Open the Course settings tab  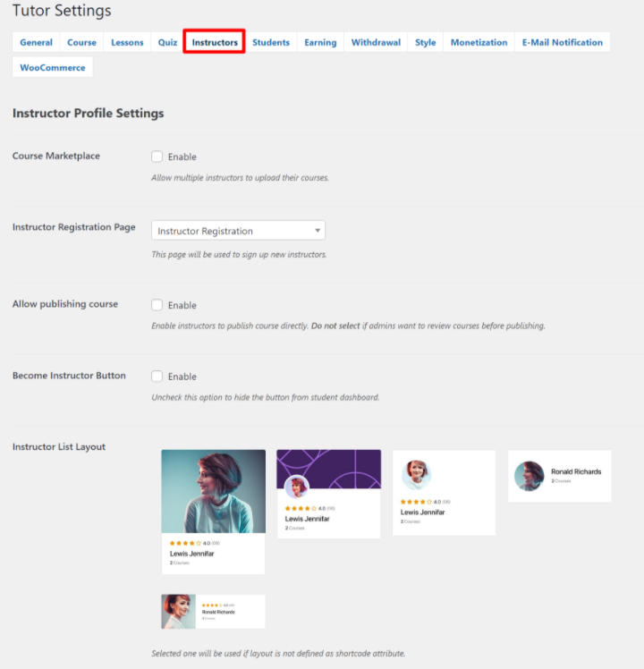coord(81,42)
